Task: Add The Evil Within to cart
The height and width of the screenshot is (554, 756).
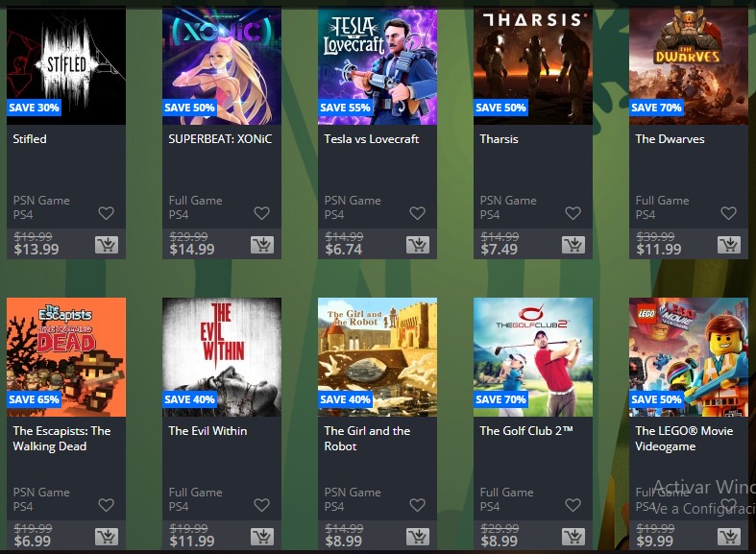Action: (x=262, y=537)
